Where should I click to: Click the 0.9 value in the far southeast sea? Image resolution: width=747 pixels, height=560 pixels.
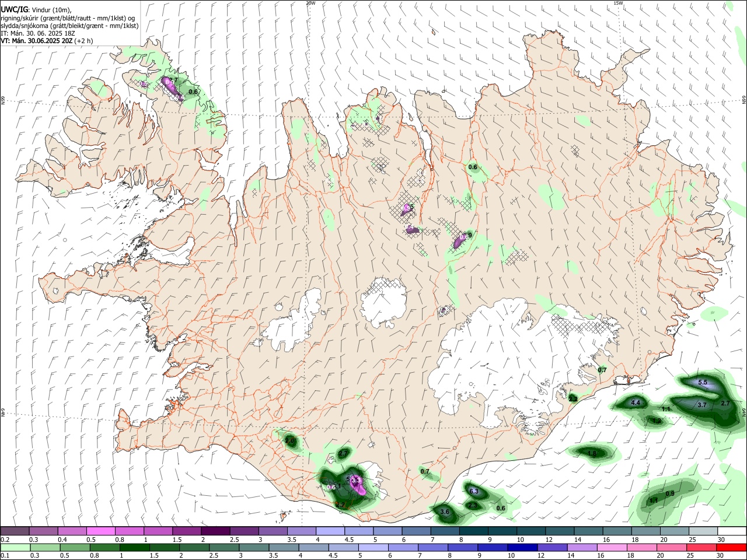point(670,494)
